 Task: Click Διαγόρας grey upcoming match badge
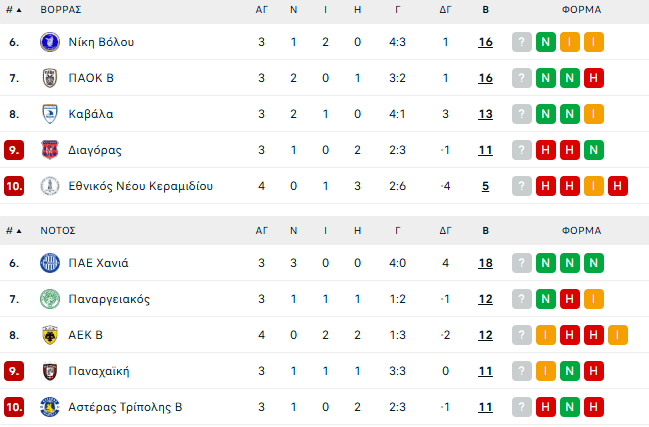pyautogui.click(x=521, y=150)
